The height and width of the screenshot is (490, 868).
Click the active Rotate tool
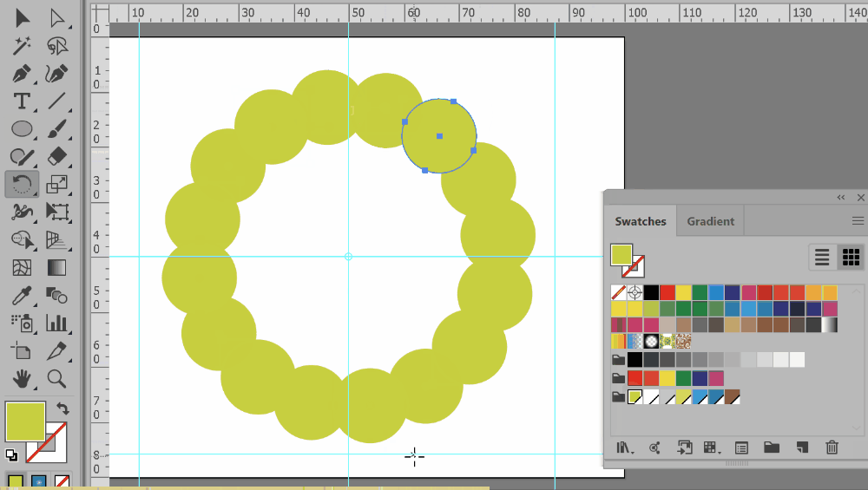point(22,184)
